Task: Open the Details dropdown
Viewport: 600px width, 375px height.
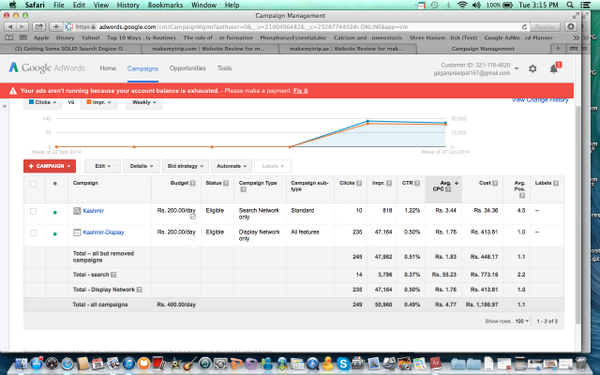Action: tap(141, 166)
